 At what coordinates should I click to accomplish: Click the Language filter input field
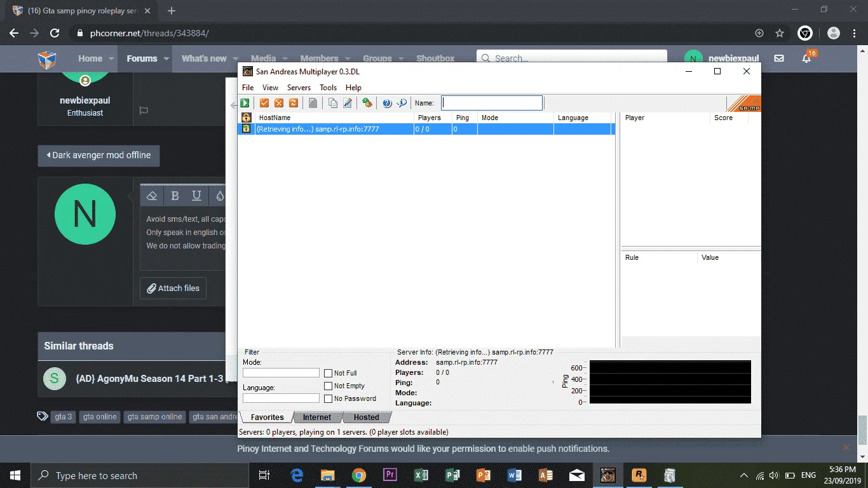[x=281, y=398]
